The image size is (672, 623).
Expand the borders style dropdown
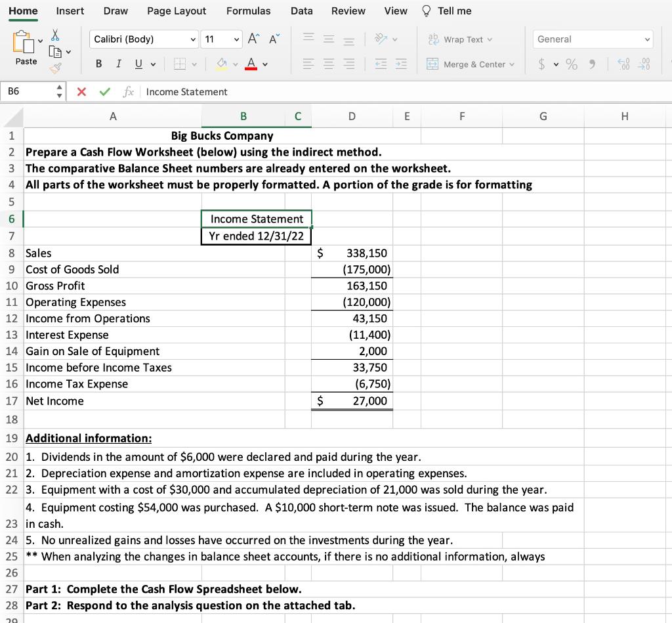(x=194, y=63)
